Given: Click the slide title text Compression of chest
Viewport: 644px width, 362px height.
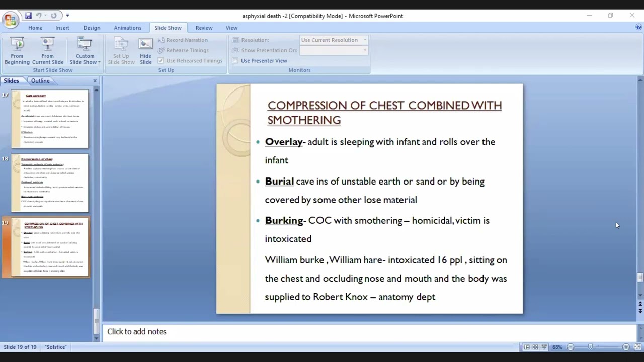Looking at the screenshot, I should (x=384, y=113).
